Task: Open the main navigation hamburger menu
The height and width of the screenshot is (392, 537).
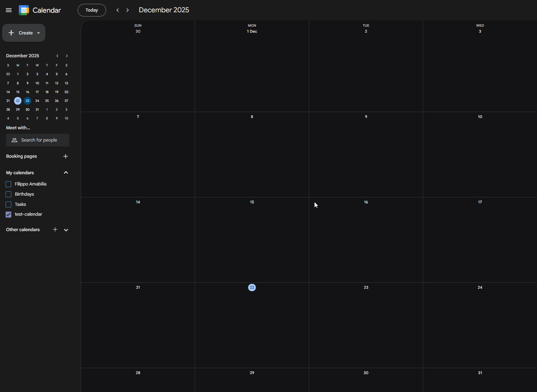Action: 8,10
